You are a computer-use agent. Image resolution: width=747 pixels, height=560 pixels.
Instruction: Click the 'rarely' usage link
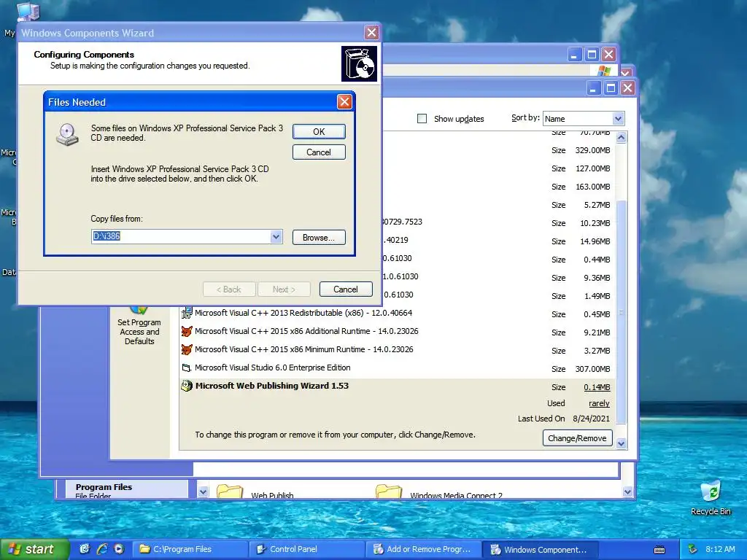point(599,403)
